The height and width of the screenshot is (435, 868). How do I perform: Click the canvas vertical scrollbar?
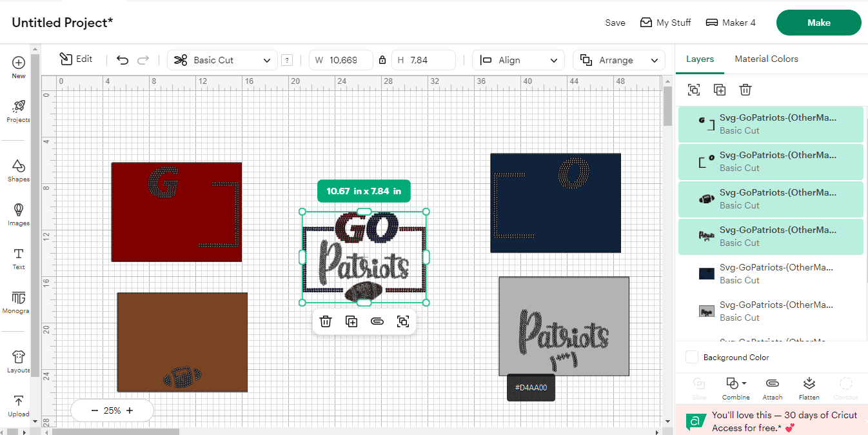(667, 106)
